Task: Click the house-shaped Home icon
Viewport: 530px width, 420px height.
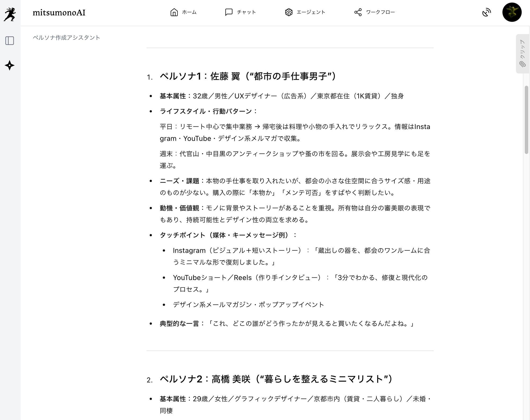Action: (174, 12)
